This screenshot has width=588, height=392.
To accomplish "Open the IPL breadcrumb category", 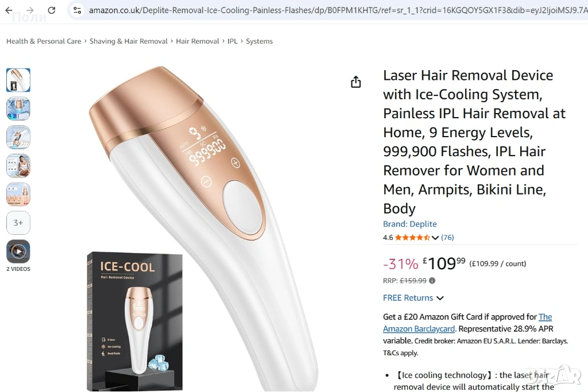I will [x=233, y=41].
